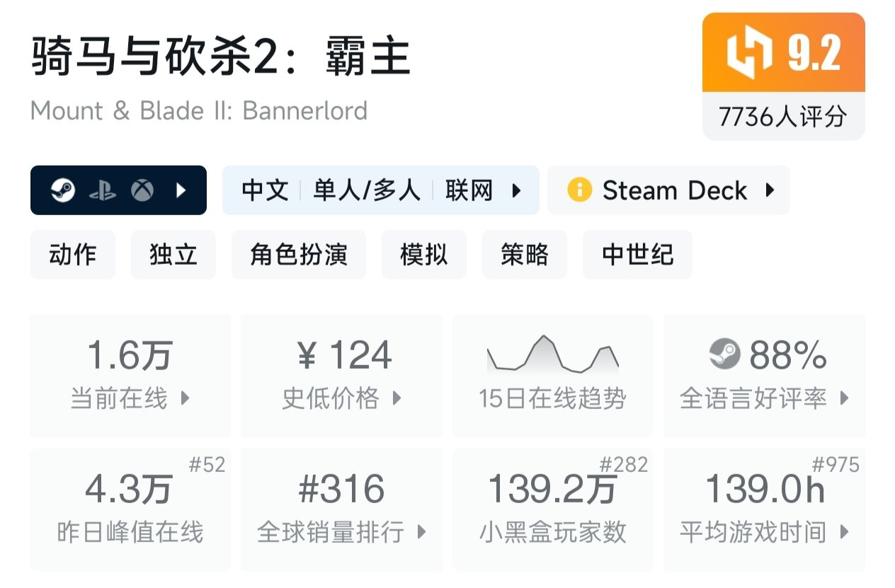The width and height of the screenshot is (895, 588).
Task: Expand the language and mode details
Action: pyautogui.click(x=516, y=190)
